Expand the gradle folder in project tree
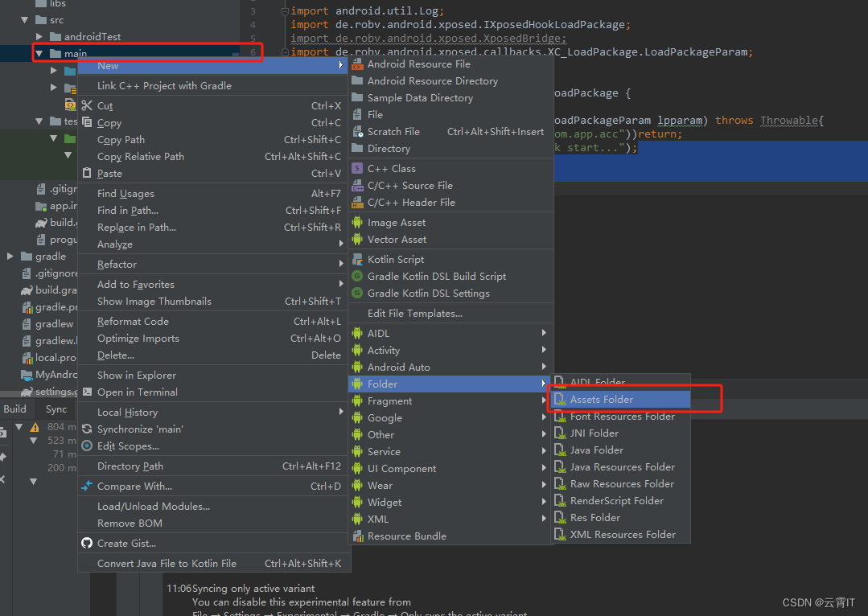 [10, 256]
